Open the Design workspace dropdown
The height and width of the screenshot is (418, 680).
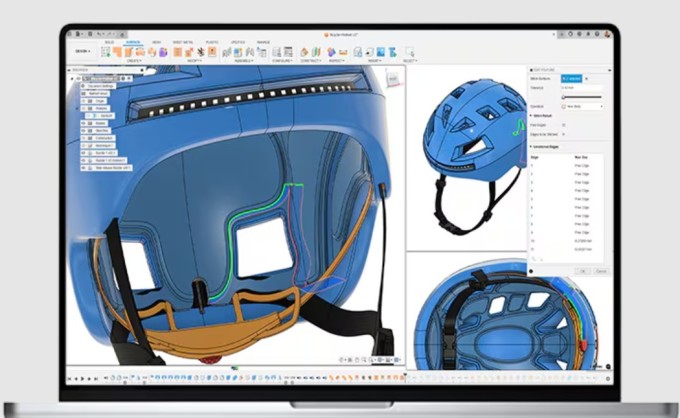click(x=83, y=51)
